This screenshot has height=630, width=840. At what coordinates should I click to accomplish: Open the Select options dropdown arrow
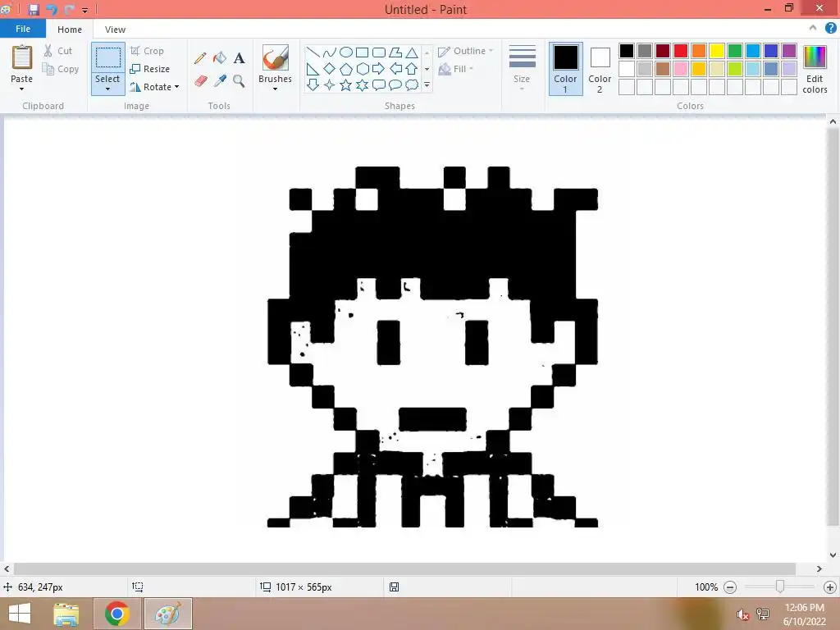(x=107, y=89)
